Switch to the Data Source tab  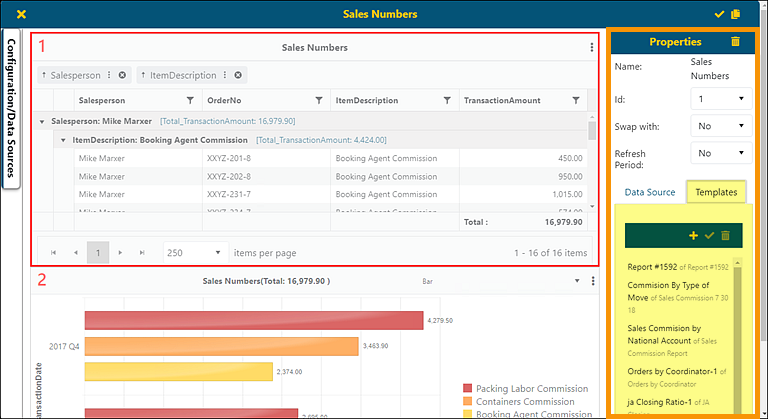650,192
